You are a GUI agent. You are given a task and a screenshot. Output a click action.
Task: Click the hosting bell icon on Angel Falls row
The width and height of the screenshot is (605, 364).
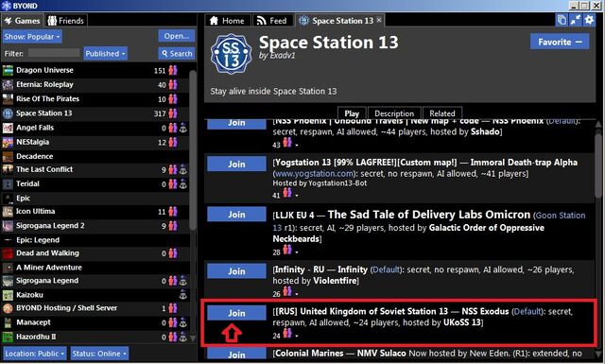pos(183,128)
